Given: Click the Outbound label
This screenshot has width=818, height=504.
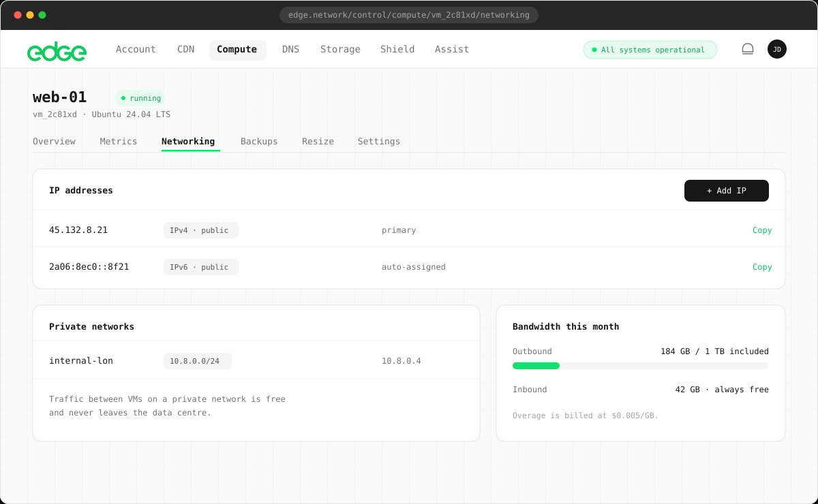Looking at the screenshot, I should [x=532, y=351].
